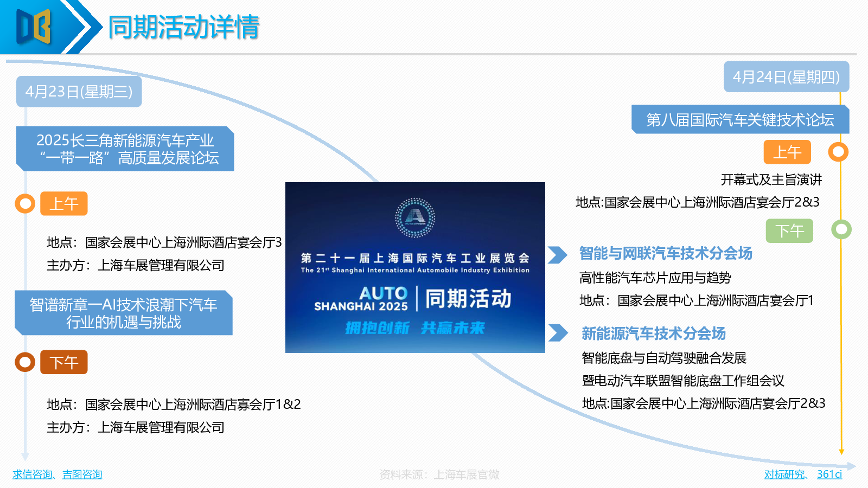Click the orange ring marker on right timeline

tap(838, 152)
